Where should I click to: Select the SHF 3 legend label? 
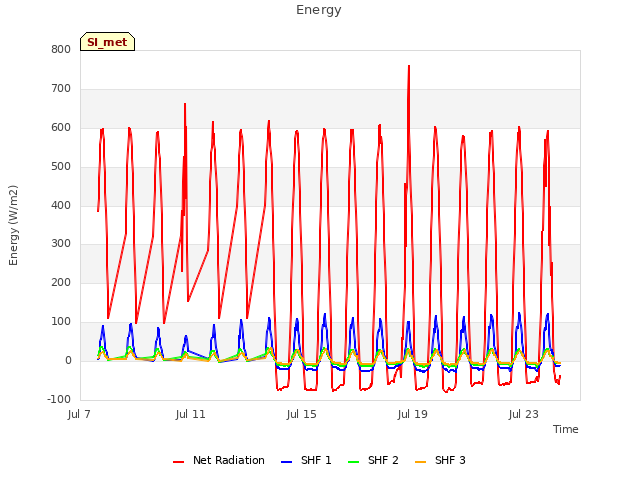click(450, 460)
